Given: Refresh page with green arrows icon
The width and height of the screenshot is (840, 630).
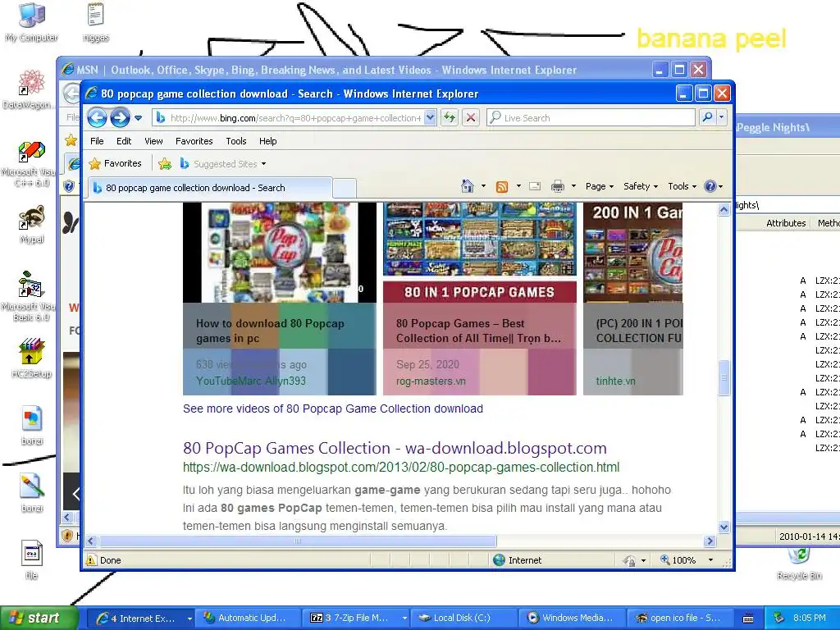Looking at the screenshot, I should tap(450, 118).
